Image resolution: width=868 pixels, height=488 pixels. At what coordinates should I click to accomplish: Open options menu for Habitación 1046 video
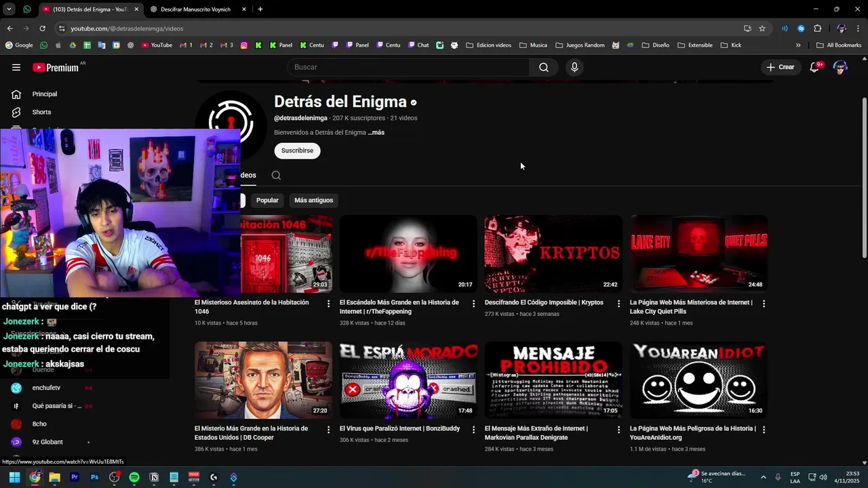click(328, 304)
